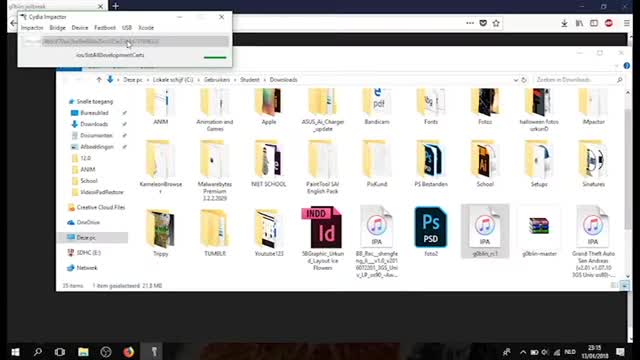Open Firefox from the taskbar

pos(129,352)
